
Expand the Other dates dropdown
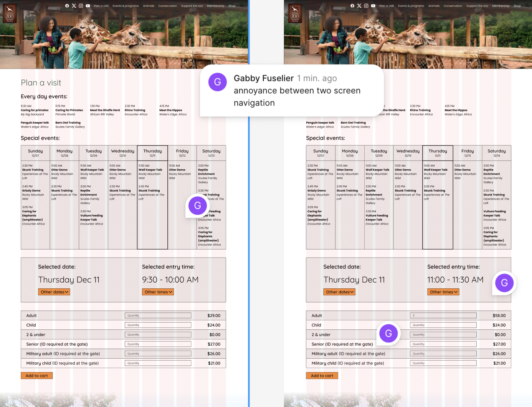pos(54,292)
